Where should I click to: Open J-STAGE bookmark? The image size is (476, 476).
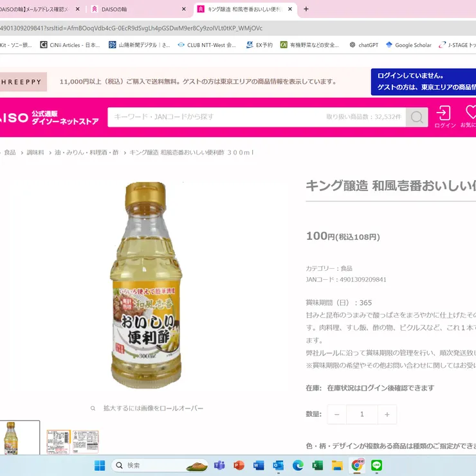[x=457, y=45]
